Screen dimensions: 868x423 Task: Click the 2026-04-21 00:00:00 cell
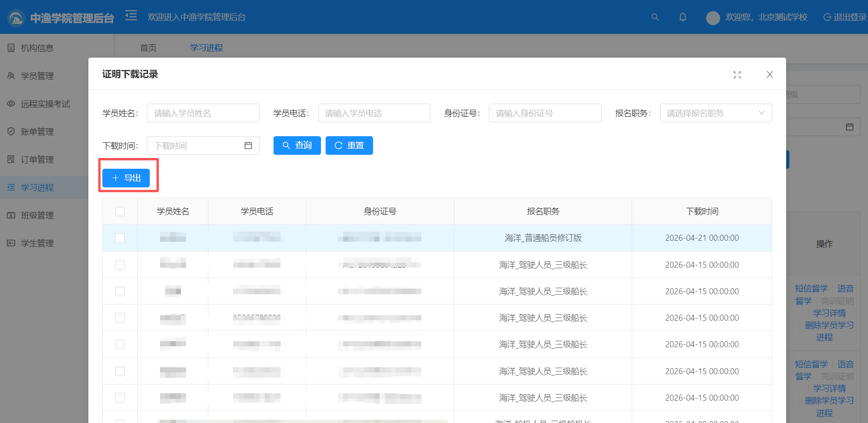coord(702,238)
